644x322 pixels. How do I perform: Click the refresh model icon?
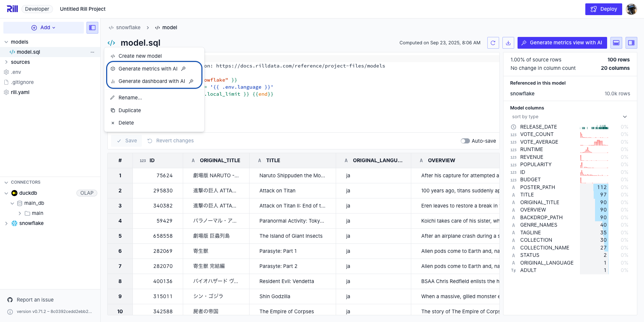click(493, 43)
